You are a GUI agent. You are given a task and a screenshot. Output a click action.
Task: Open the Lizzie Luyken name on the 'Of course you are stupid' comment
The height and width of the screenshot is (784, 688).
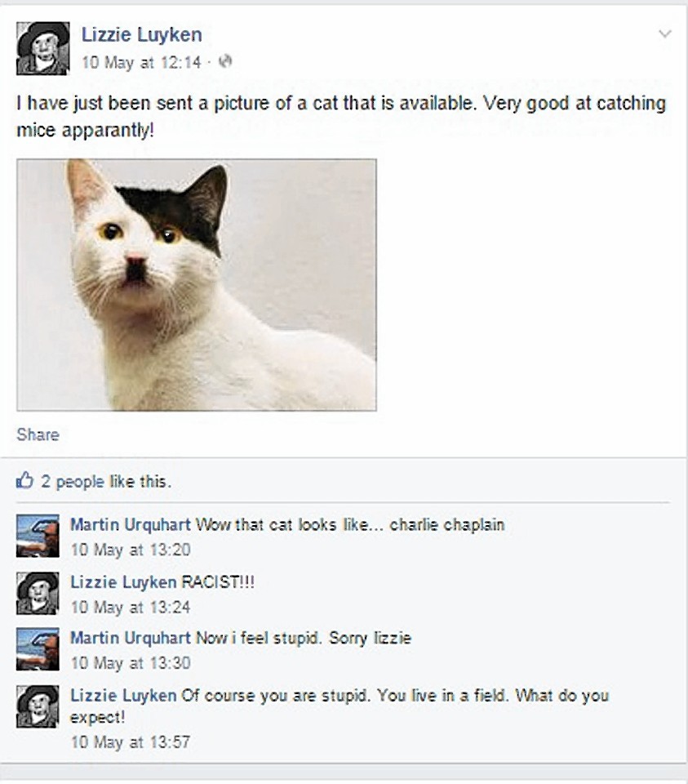pyautogui.click(x=123, y=696)
